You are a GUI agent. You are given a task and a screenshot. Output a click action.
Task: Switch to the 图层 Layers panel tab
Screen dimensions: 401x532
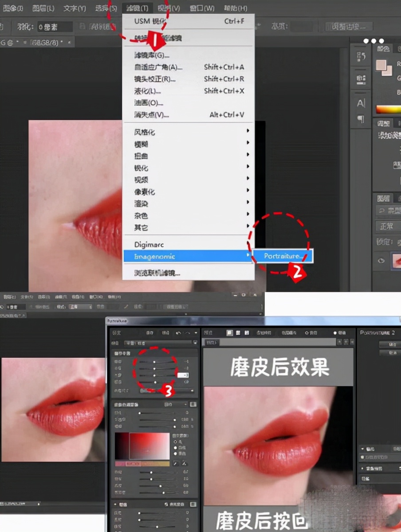[383, 198]
